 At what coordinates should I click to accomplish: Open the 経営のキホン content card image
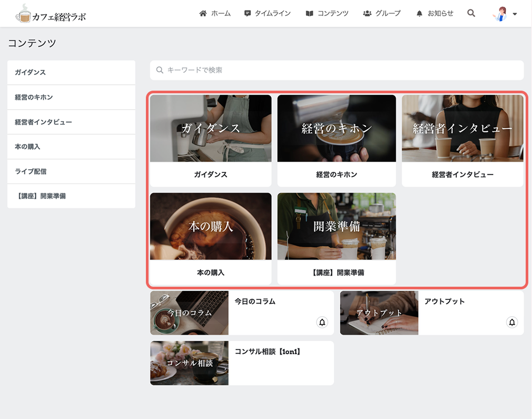(337, 129)
